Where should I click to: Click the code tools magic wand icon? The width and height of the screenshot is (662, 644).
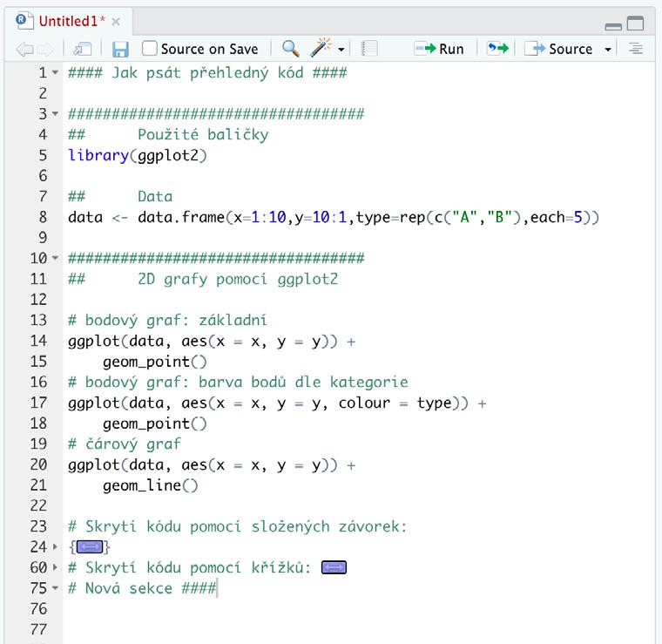321,48
